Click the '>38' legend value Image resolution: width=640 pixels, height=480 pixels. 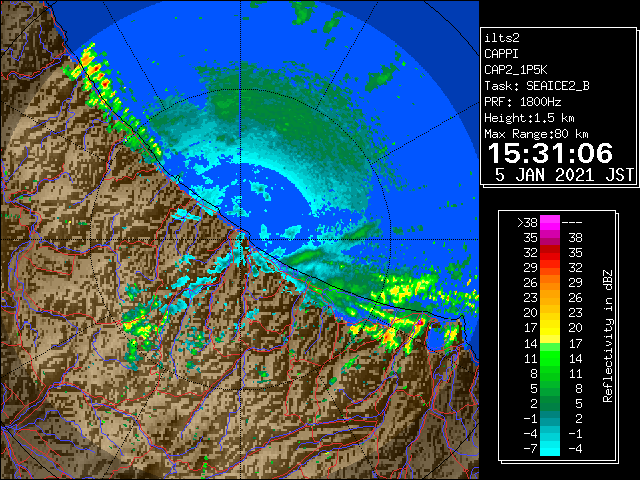pos(527,223)
